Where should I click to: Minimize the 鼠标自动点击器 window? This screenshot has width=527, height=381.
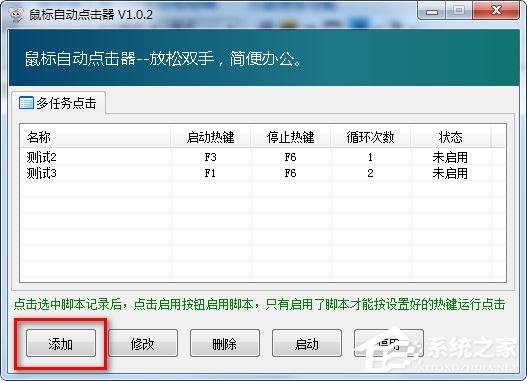432,11
